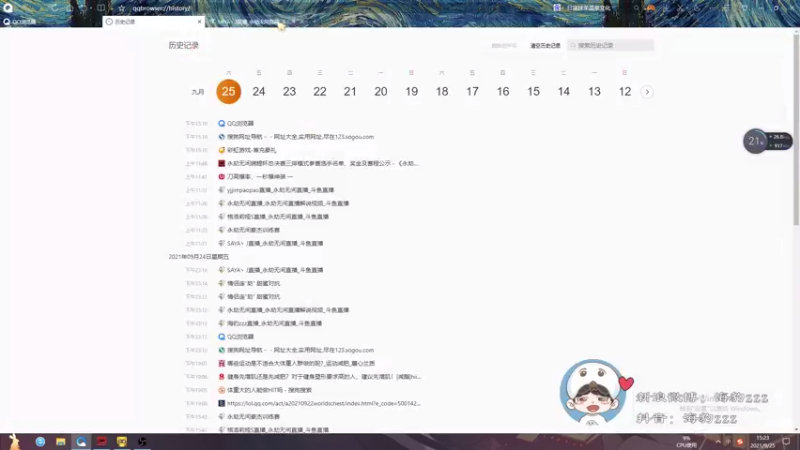Select date 23 in the calendar strip

[x=289, y=92]
